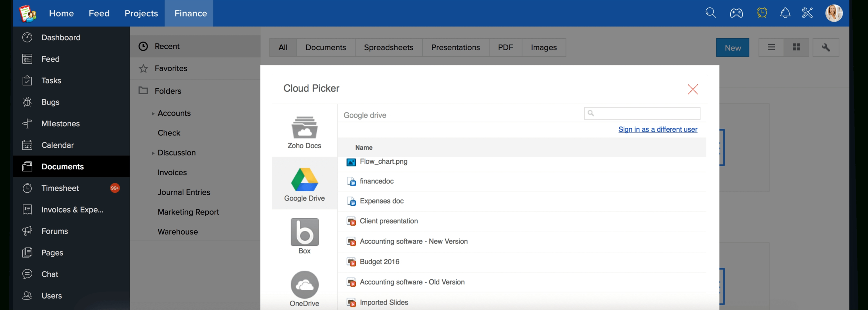Toggle list view for documents
The width and height of the screenshot is (868, 310).
coord(771,47)
